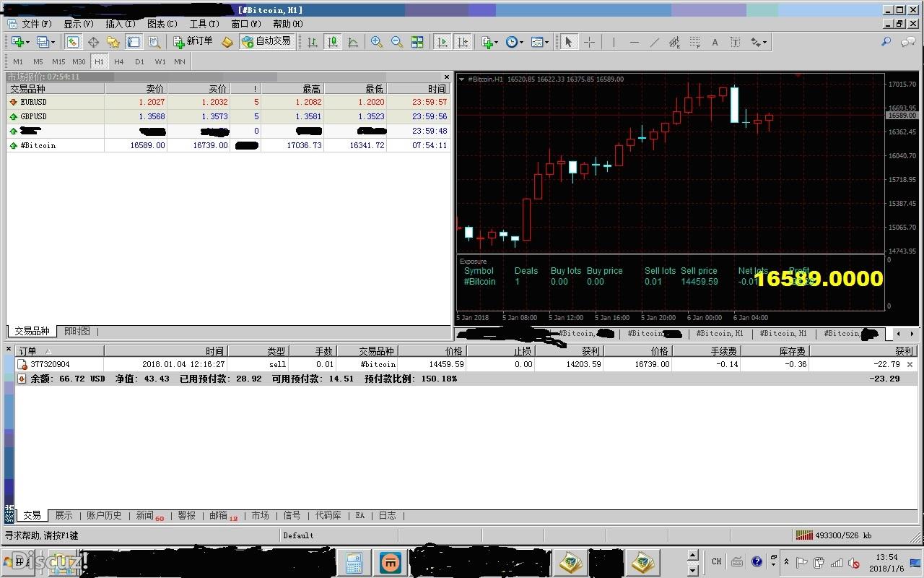924x578 pixels.
Task: Switch chart to bar chart
Action: [313, 42]
